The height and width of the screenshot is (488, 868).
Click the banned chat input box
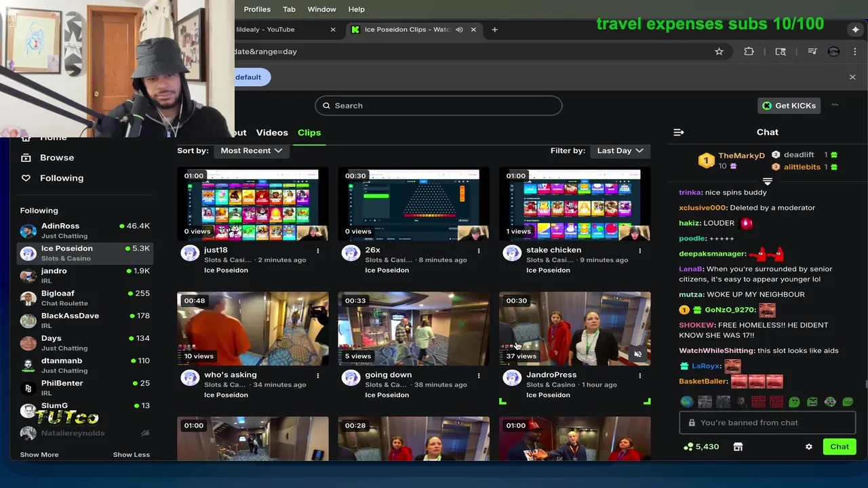768,422
